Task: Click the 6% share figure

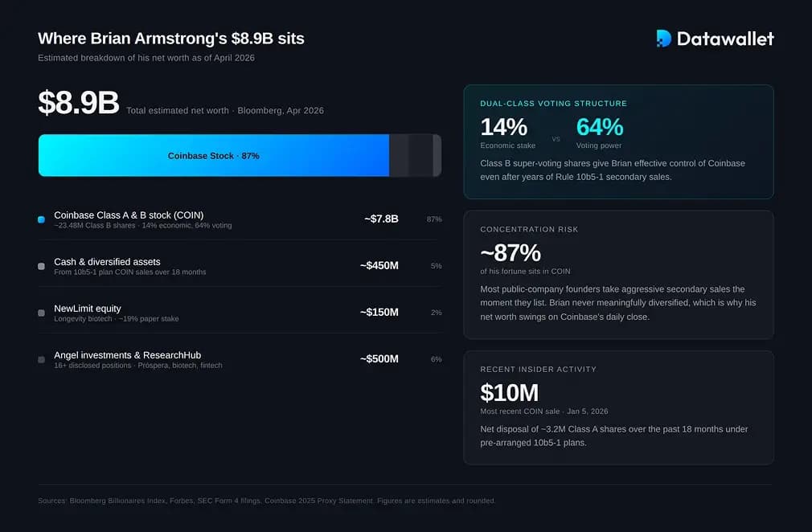Action: tap(436, 359)
